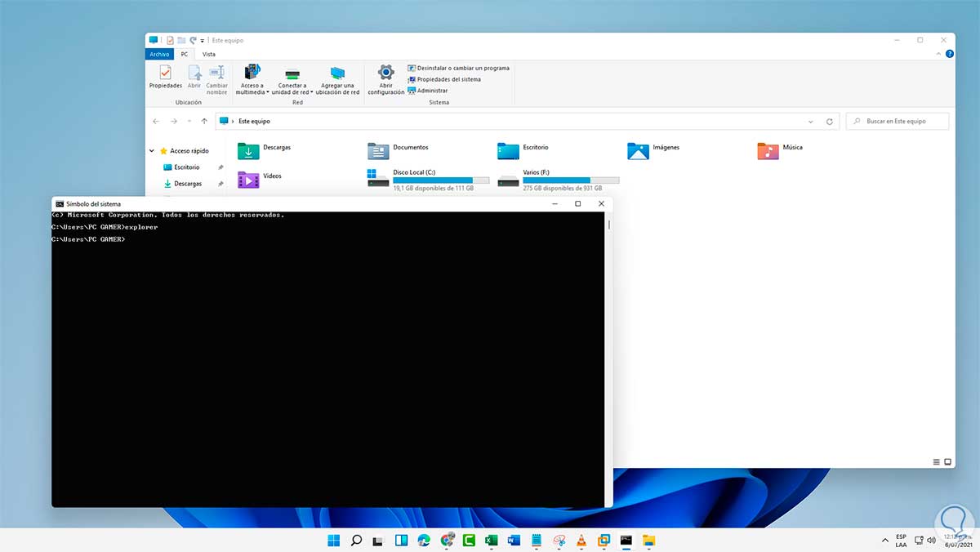Go forward in File Explorer navigation
980x552 pixels.
(x=173, y=121)
